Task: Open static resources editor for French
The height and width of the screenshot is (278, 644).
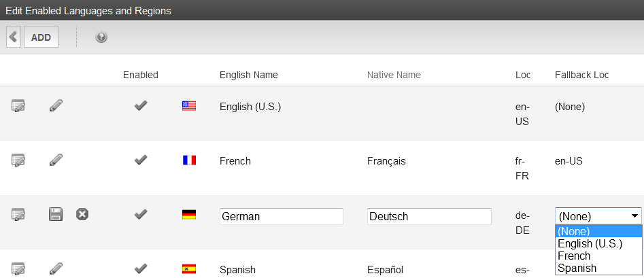Action: coord(18,160)
